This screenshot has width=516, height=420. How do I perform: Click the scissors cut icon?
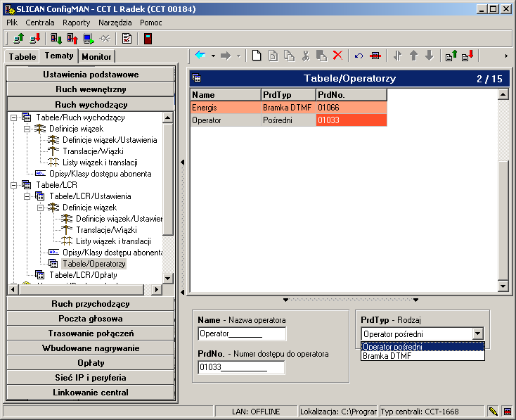pyautogui.click(x=306, y=56)
